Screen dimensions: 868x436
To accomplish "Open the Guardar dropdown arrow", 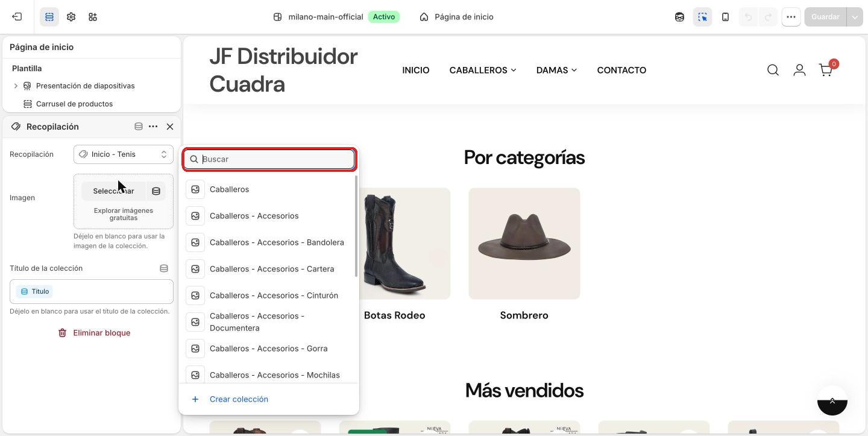I will pos(855,17).
